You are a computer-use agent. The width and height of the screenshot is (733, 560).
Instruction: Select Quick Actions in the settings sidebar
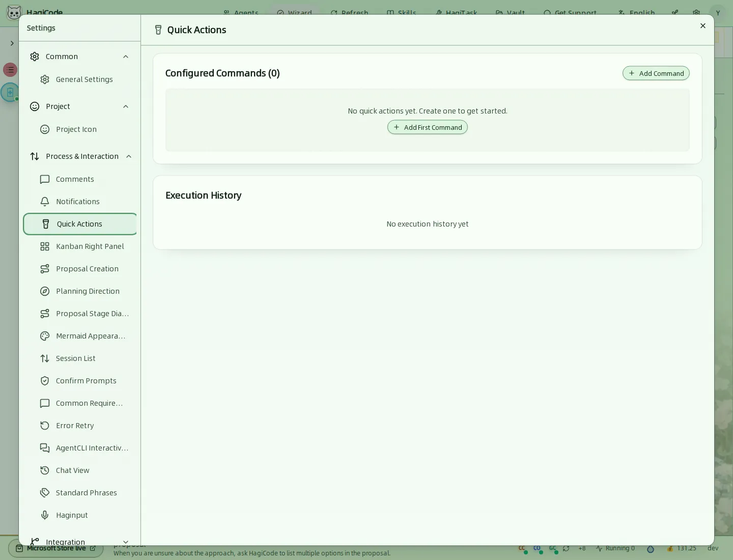pos(80,224)
